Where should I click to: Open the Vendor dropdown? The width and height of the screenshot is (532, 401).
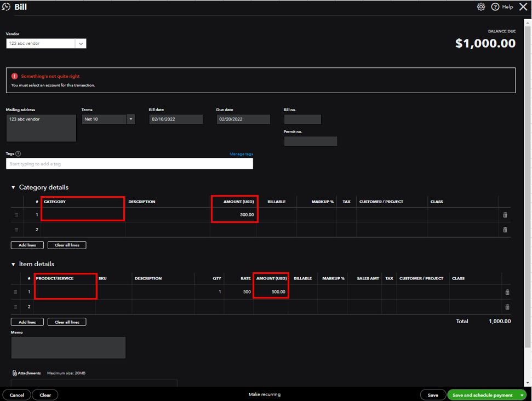pyautogui.click(x=81, y=44)
